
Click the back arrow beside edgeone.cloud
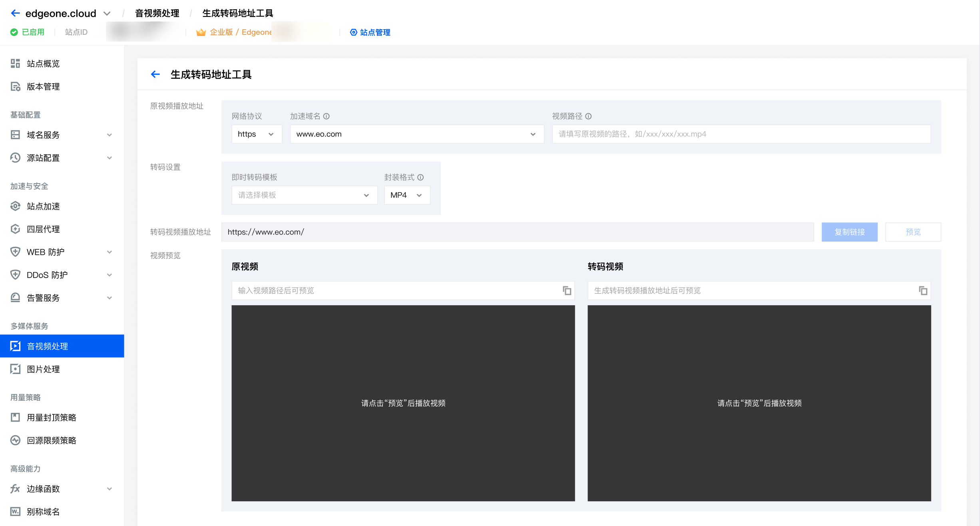pos(15,13)
